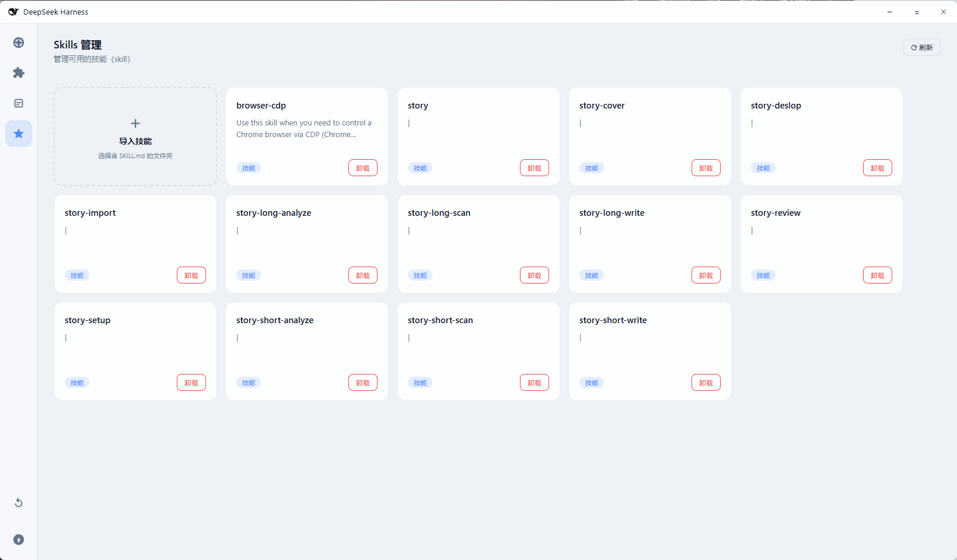
Task: Open the puzzle-piece plugins sidebar icon
Action: pyautogui.click(x=19, y=73)
